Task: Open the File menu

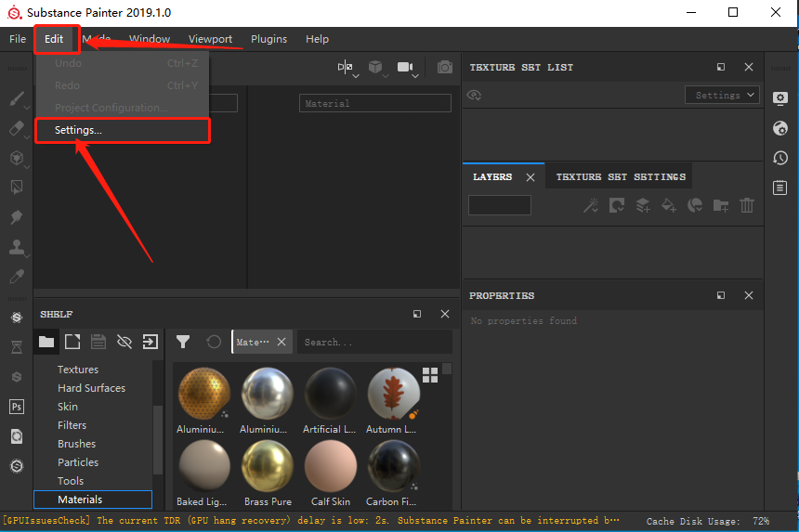Action: (18, 39)
